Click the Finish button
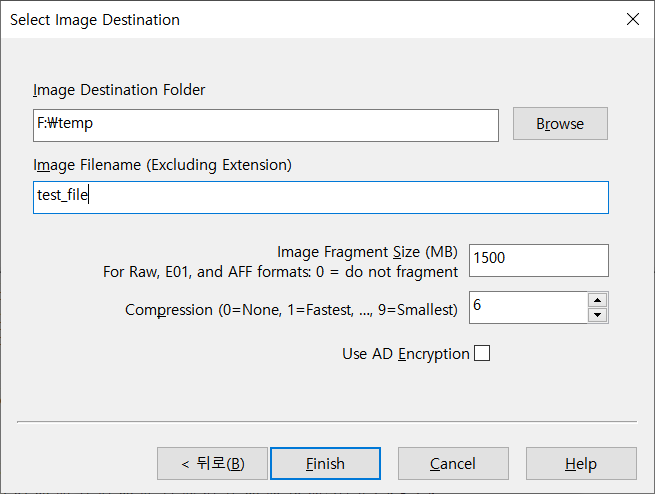The width and height of the screenshot is (655, 494). 325,464
